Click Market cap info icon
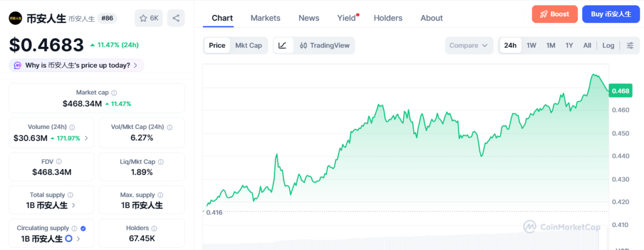Viewport: 644px width, 250px height. tap(114, 93)
